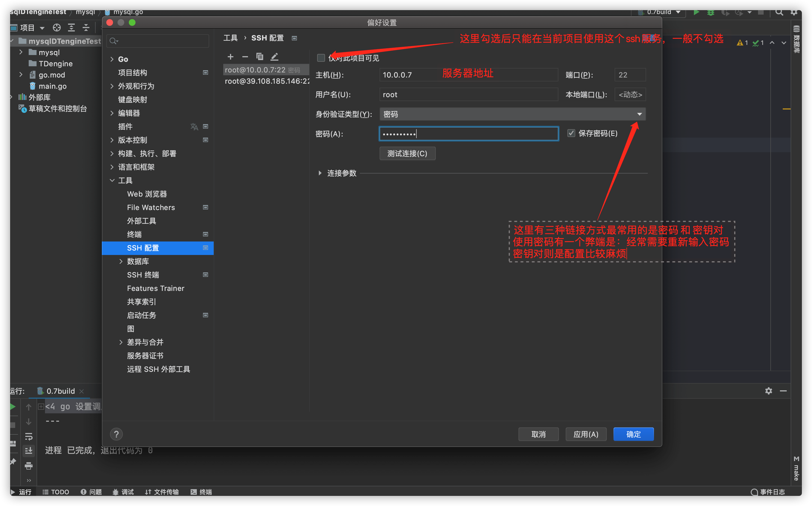Select SSH 终端 in settings tree
The width and height of the screenshot is (812, 506).
click(143, 275)
